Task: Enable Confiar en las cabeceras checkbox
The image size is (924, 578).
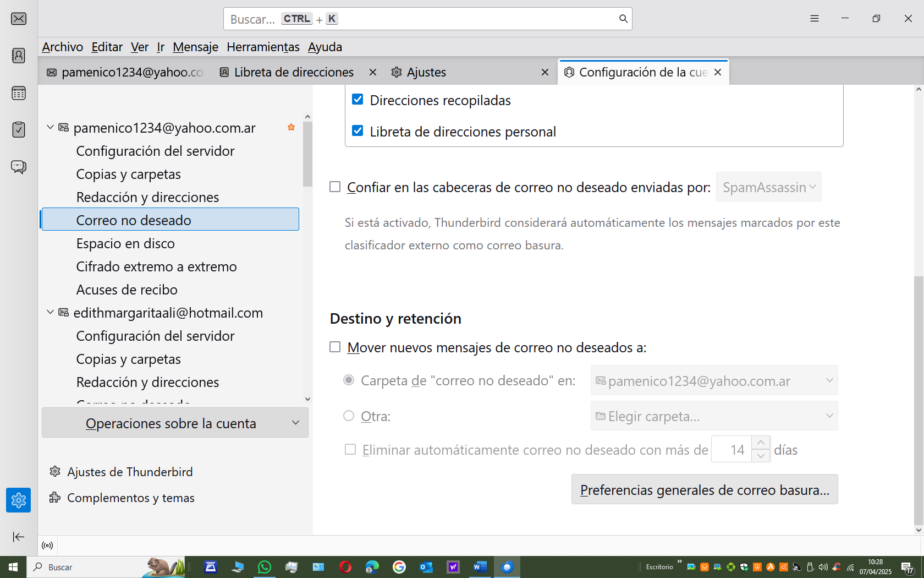Action: point(335,187)
